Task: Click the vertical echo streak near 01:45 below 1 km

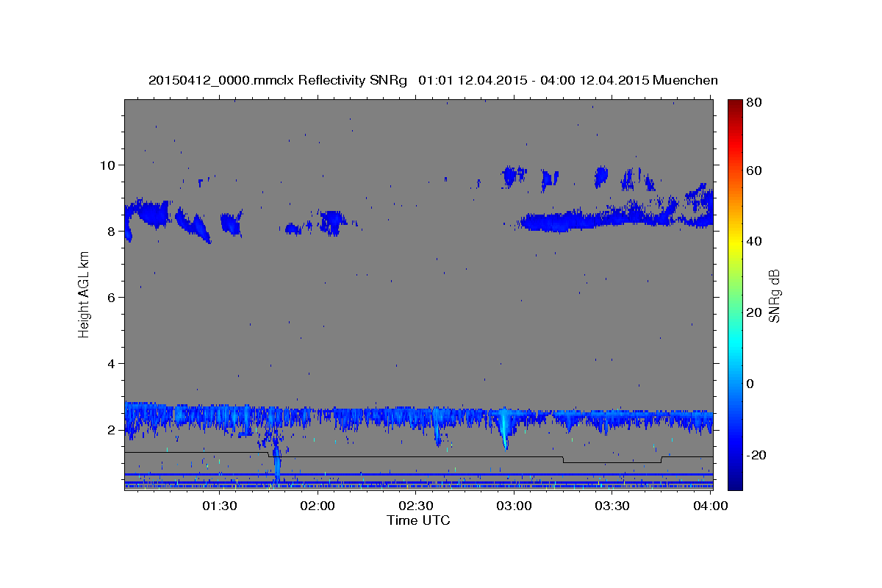Action: (277, 462)
